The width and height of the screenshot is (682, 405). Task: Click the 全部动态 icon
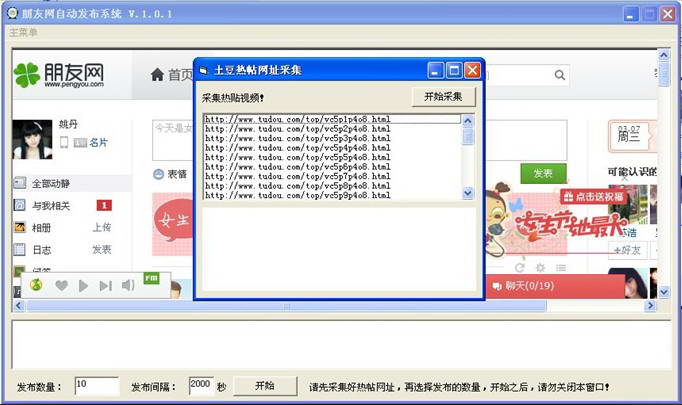tap(20, 183)
